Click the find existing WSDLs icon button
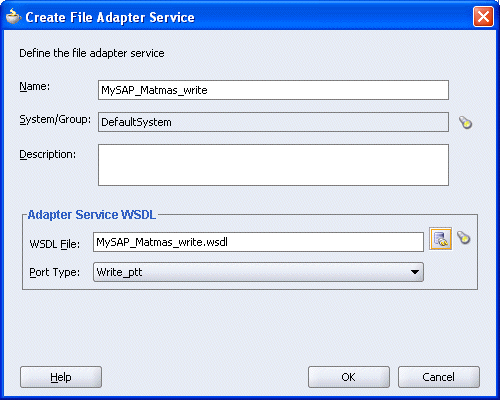This screenshot has width=500, height=400. (x=440, y=239)
